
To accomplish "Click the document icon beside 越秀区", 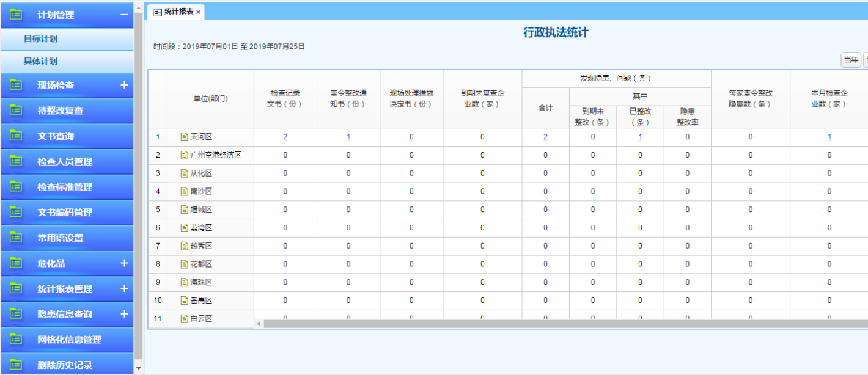I will [x=185, y=246].
